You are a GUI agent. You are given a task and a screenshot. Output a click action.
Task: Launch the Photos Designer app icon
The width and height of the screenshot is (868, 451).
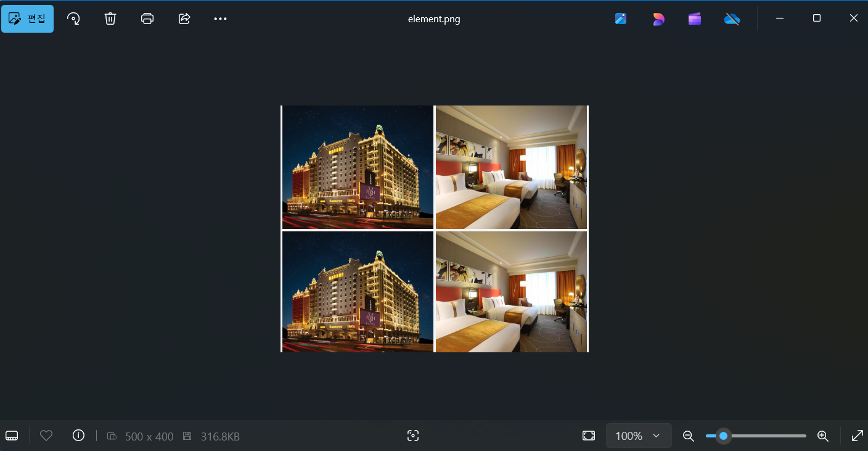pos(658,19)
